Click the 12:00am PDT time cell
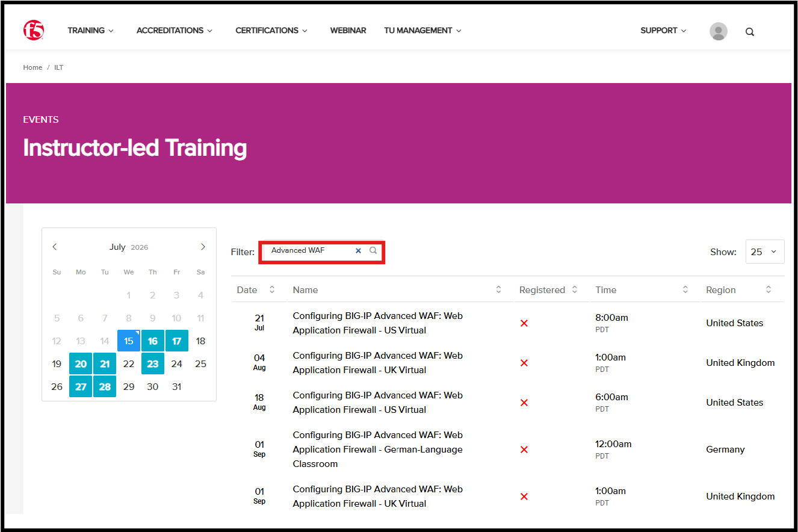The image size is (798, 532). pyautogui.click(x=613, y=449)
